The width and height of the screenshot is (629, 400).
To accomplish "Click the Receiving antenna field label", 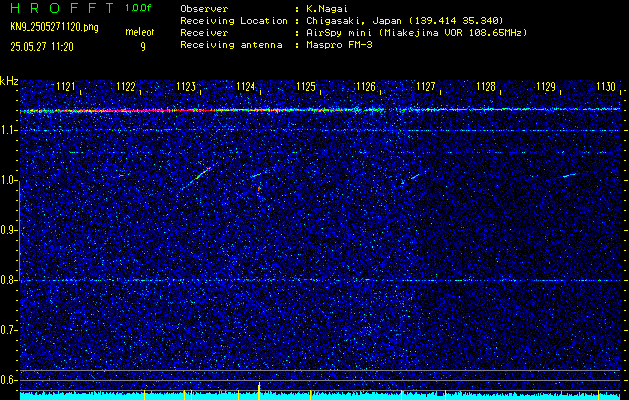I will 231,45.
